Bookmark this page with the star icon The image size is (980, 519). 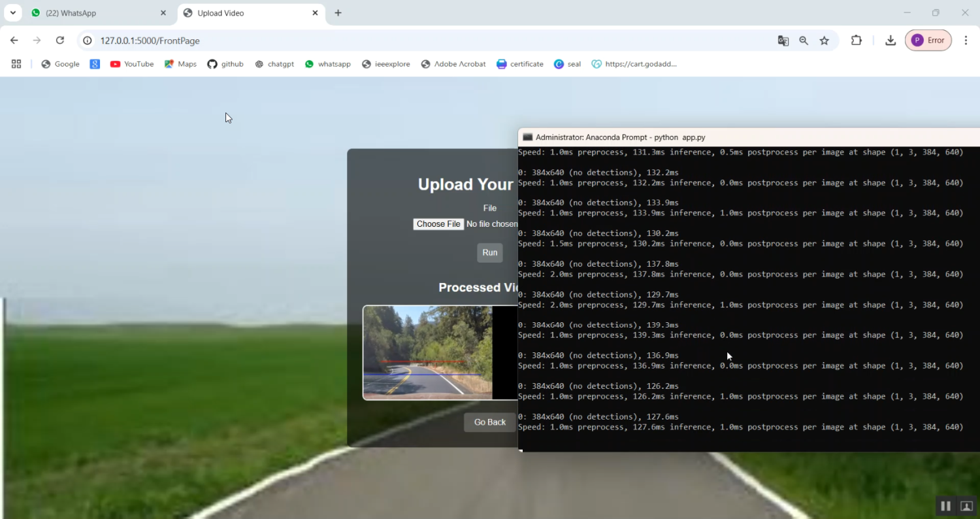[x=825, y=41]
